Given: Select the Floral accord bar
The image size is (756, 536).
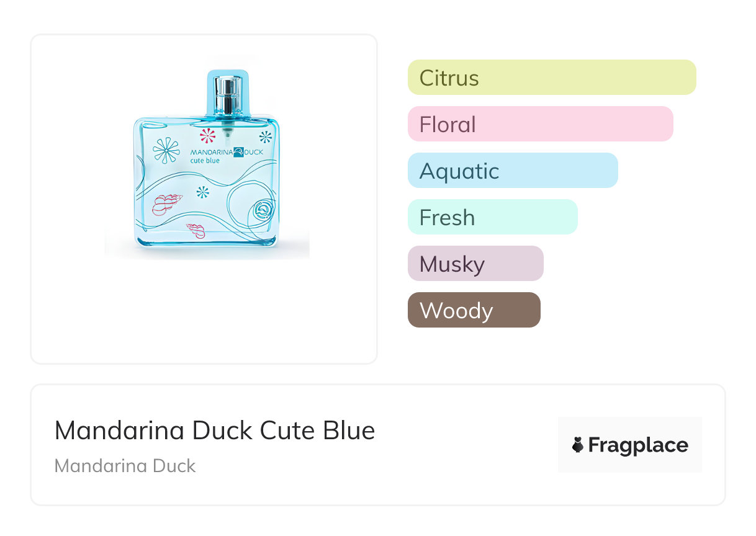Looking at the screenshot, I should 540,124.
